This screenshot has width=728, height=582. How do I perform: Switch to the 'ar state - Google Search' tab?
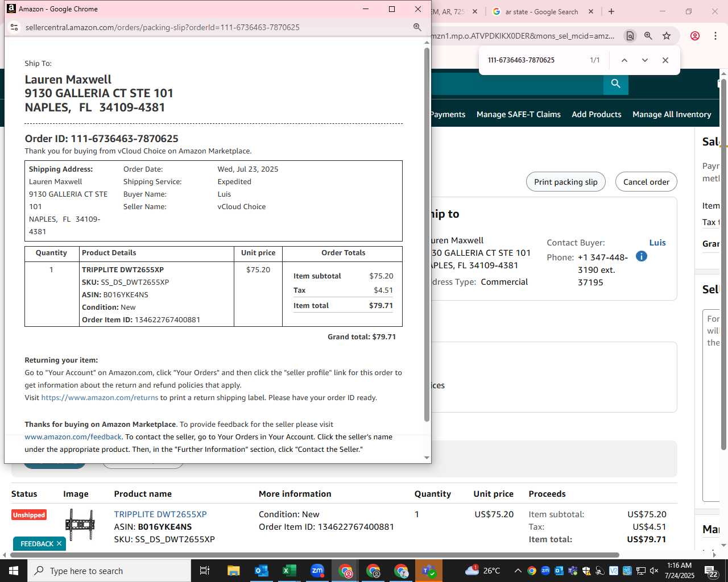542,11
